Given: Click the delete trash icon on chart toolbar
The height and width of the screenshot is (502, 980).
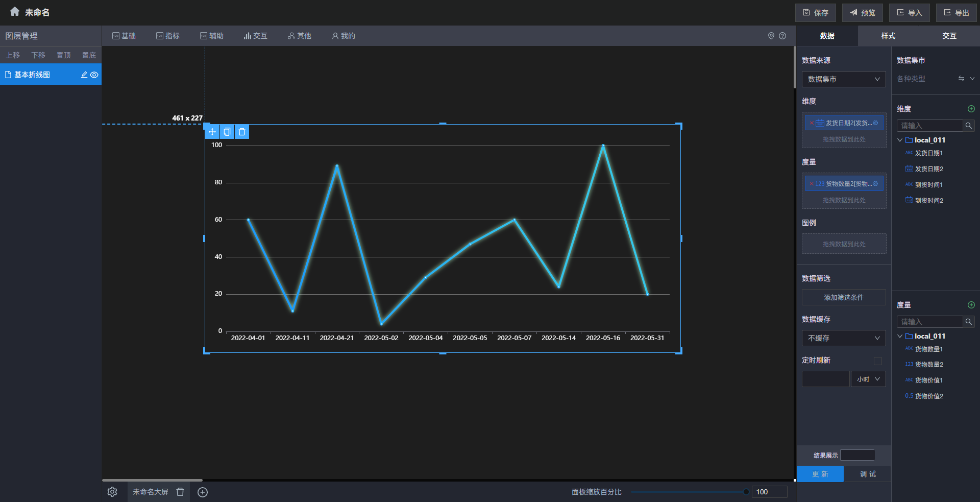Looking at the screenshot, I should [x=242, y=132].
